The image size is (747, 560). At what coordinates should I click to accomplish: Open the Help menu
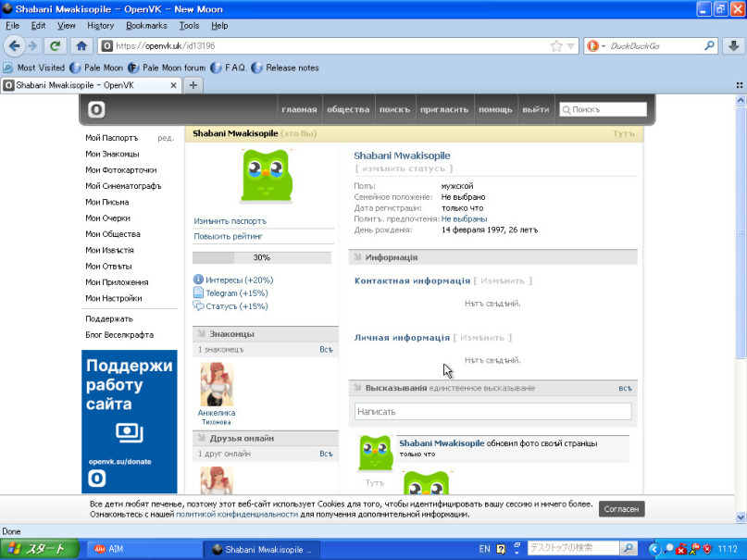219,26
